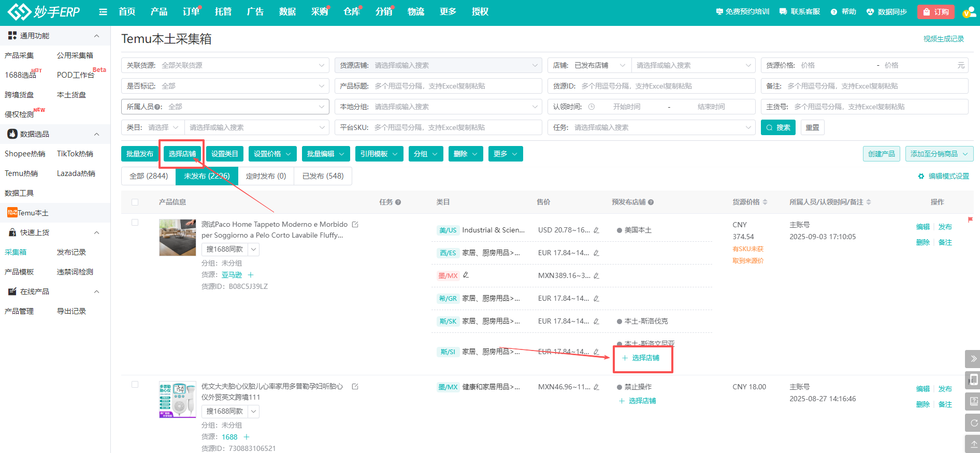Toggle the sidebar hamburger menu icon
The width and height of the screenshot is (980, 453).
[x=103, y=12]
